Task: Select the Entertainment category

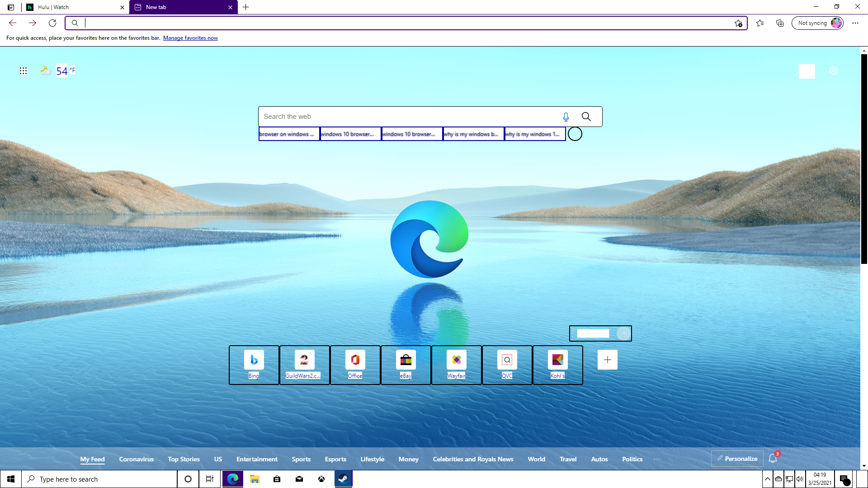Action: (x=257, y=459)
